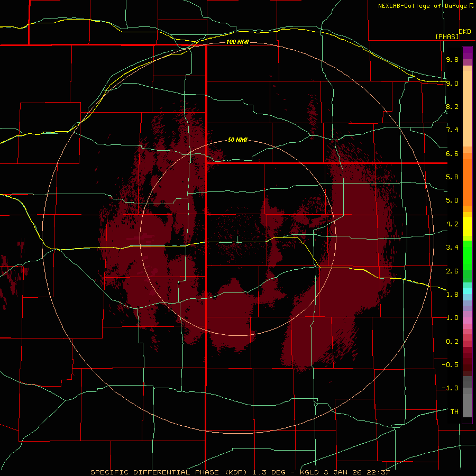Click the purple segment atop the color bar
This screenshot has height=476, width=476.
click(467, 53)
